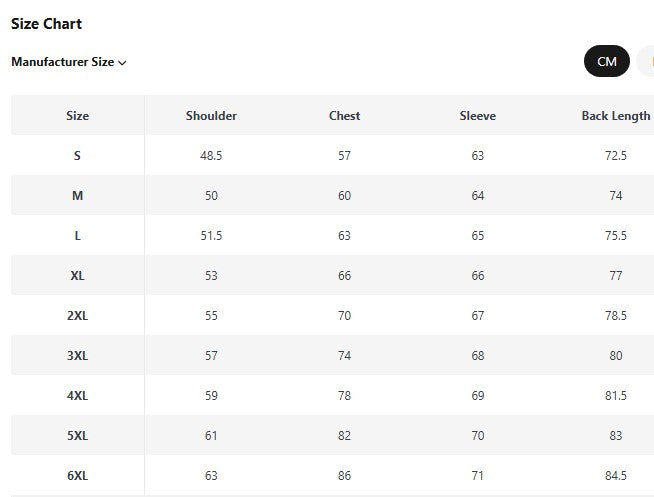Click the 84.5 back length value for 6XL
This screenshot has height=497, width=654.
click(616, 476)
